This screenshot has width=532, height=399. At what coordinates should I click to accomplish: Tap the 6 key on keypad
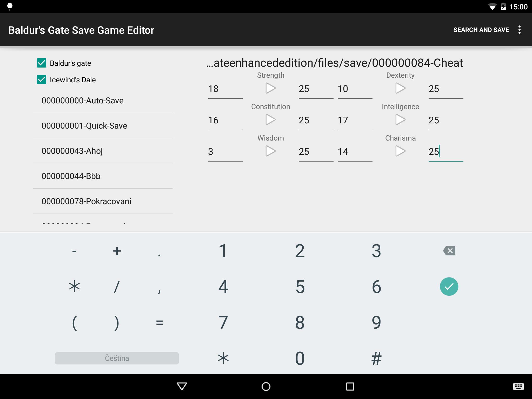pyautogui.click(x=376, y=287)
